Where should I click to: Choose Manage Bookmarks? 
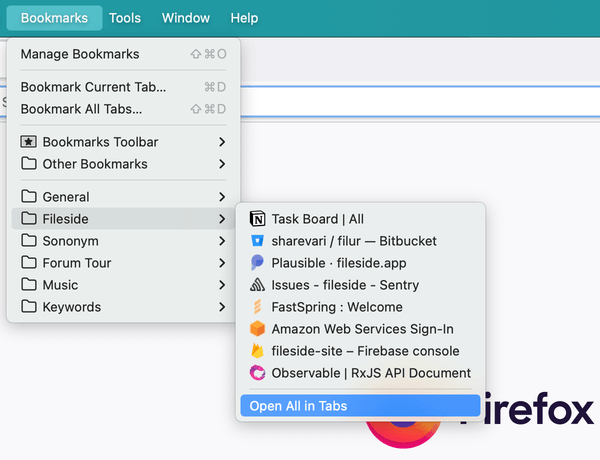click(123, 54)
